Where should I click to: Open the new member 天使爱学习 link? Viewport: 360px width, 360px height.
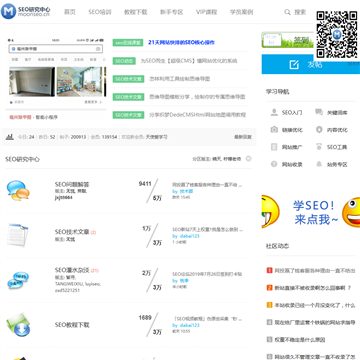click(156, 137)
